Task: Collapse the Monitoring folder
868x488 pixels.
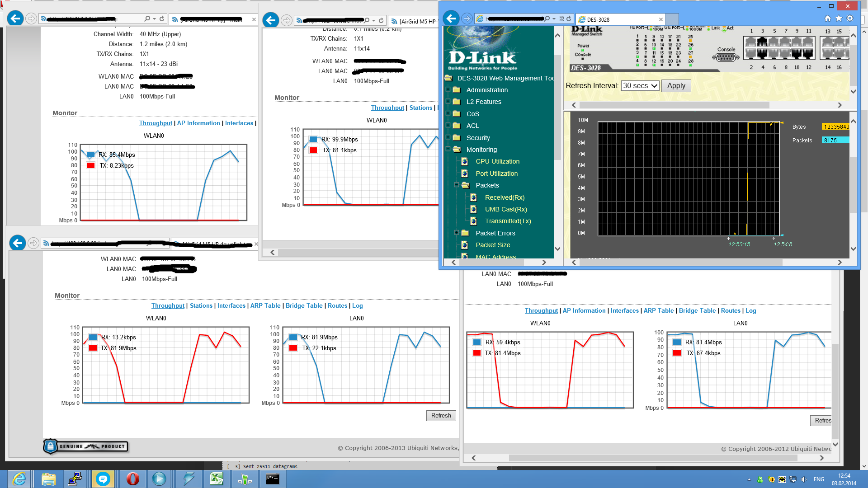Action: point(448,149)
